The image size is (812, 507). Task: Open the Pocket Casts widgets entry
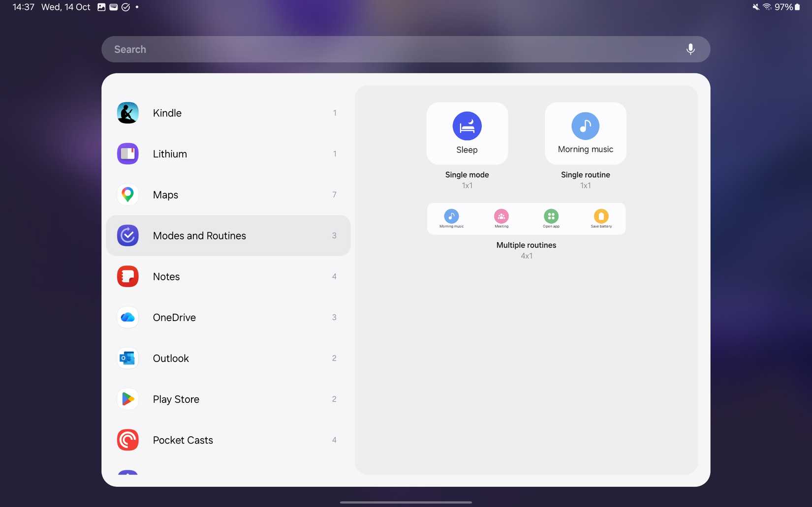point(228,440)
